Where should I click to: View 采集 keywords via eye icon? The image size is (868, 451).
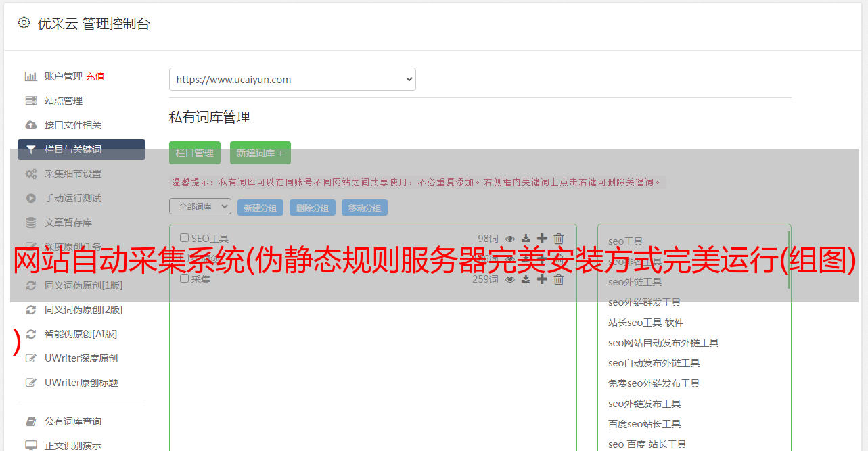coord(510,279)
